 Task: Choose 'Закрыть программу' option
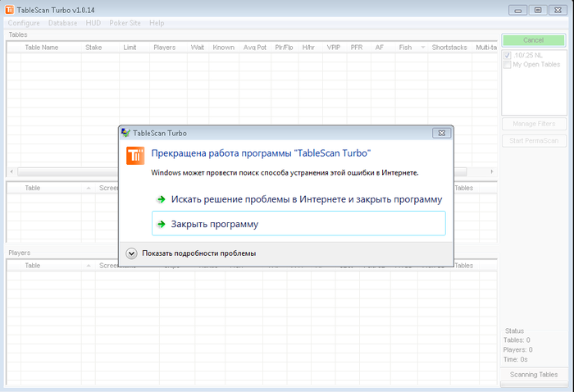click(x=298, y=224)
